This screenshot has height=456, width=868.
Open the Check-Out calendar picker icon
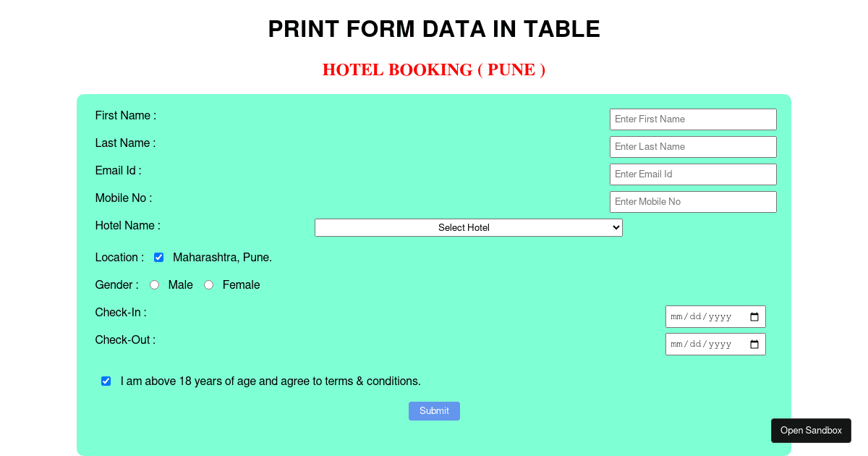tap(754, 345)
